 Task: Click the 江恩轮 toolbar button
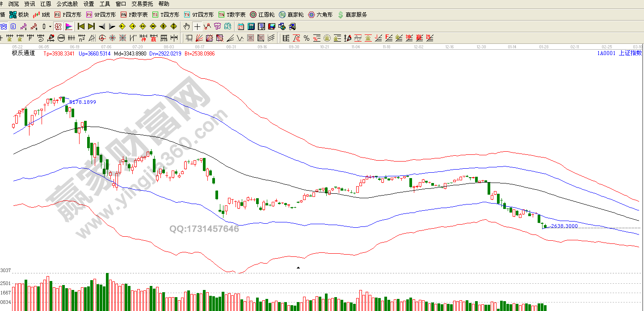[x=262, y=15]
